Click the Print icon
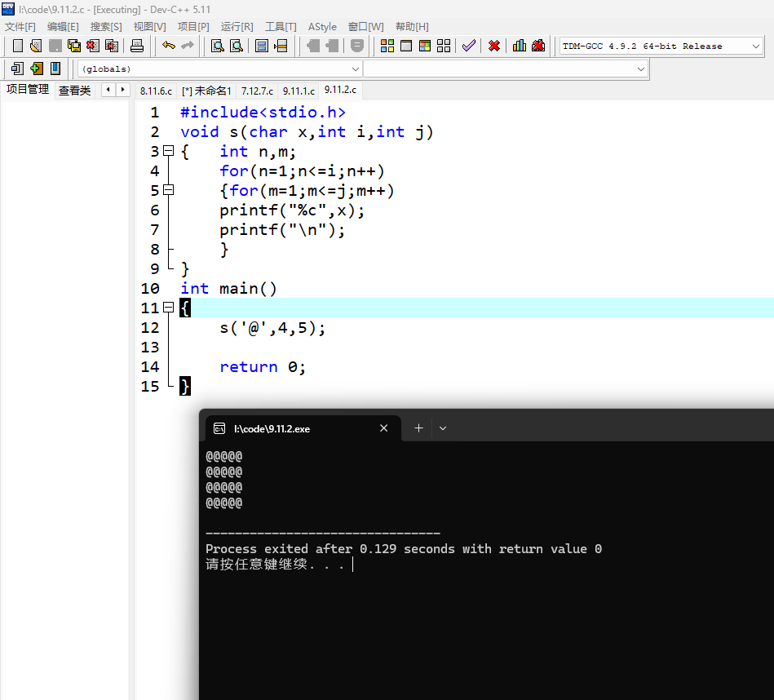The width and height of the screenshot is (774, 700). pos(137,46)
